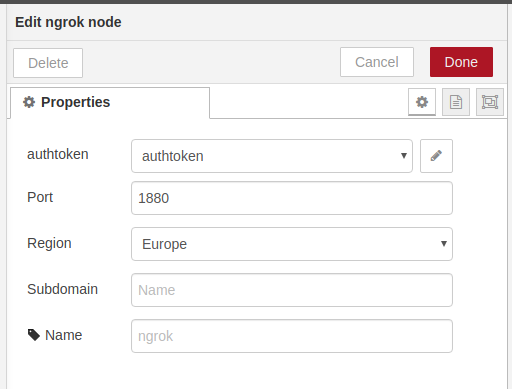Screen dimensions: 512x389
Task: Click the Delete button
Action: tap(48, 63)
